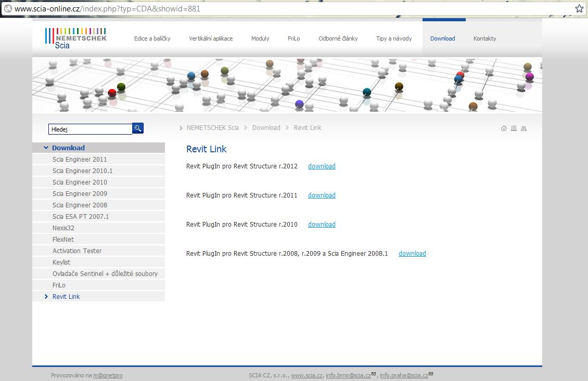Click the browser address bar URL
588x381 pixels.
point(107,9)
